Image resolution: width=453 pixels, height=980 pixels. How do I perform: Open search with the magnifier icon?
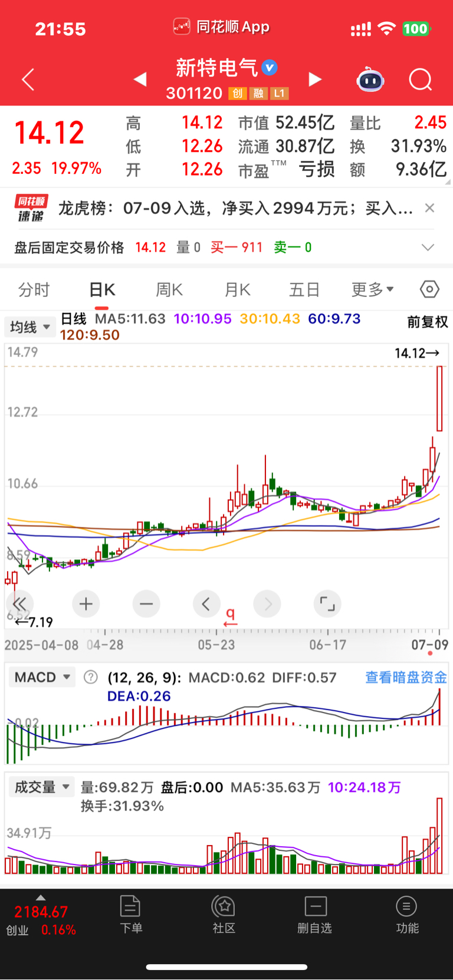[421, 79]
